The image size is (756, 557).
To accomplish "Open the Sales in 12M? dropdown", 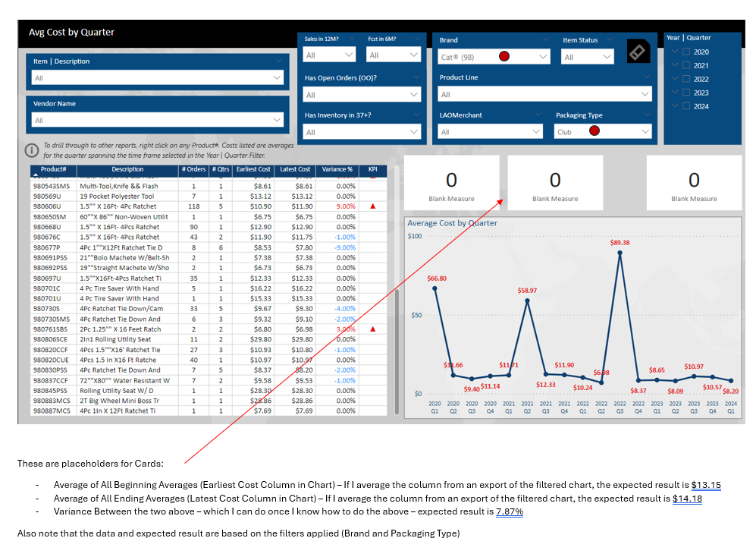I will tap(329, 55).
